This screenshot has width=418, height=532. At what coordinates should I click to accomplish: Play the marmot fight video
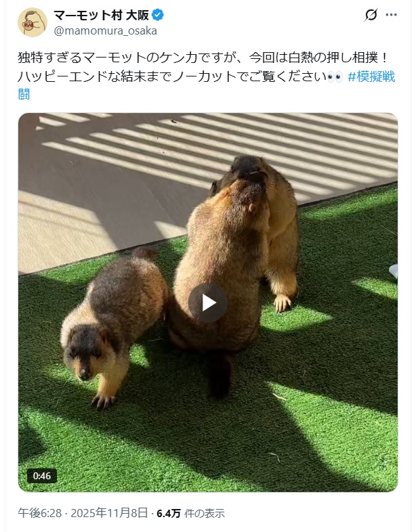(207, 303)
